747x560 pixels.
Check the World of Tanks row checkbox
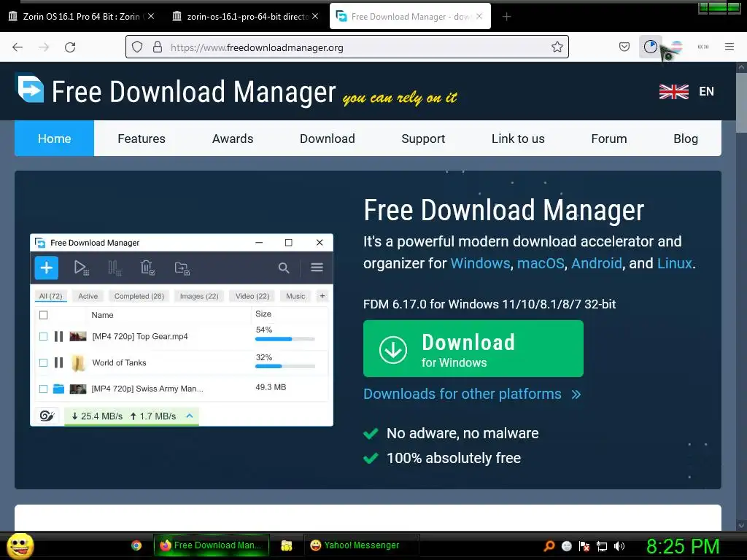click(x=43, y=362)
